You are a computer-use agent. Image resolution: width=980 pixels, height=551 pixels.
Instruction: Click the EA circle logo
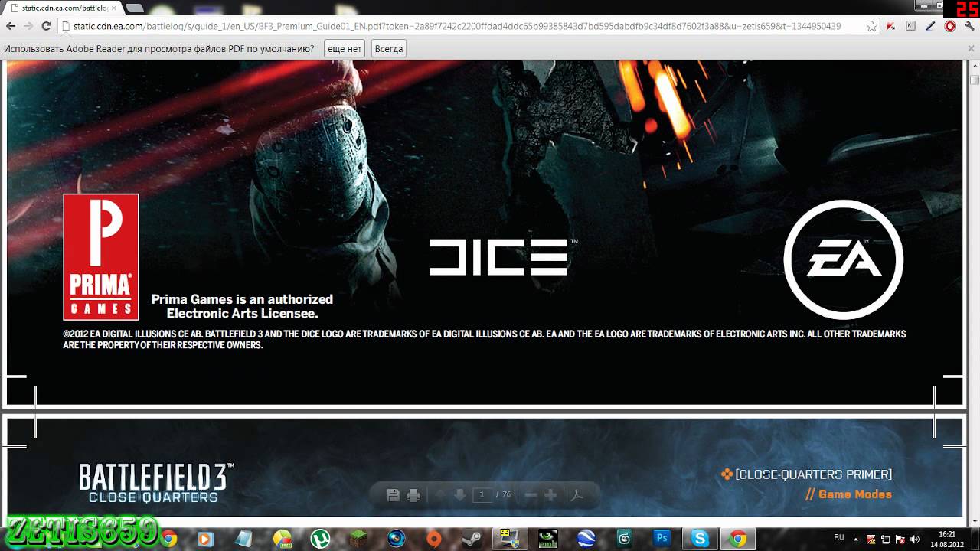pos(844,259)
